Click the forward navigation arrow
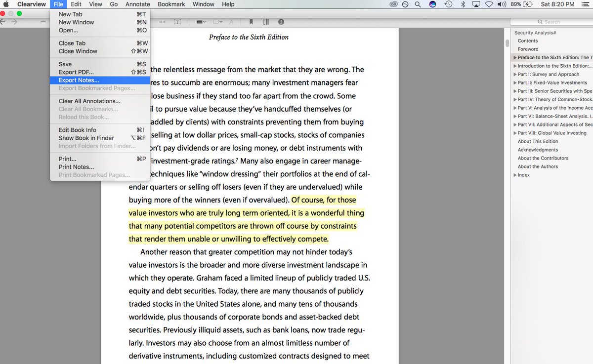 14,22
